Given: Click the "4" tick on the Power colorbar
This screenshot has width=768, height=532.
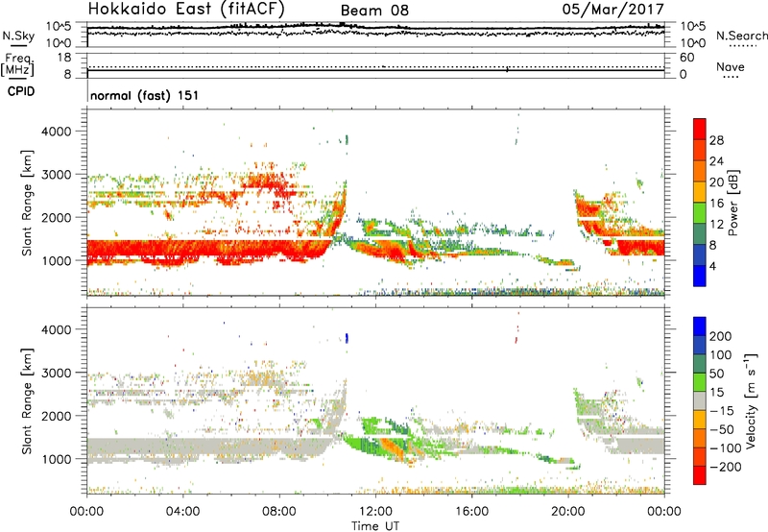Looking at the screenshot, I should click(x=712, y=266).
